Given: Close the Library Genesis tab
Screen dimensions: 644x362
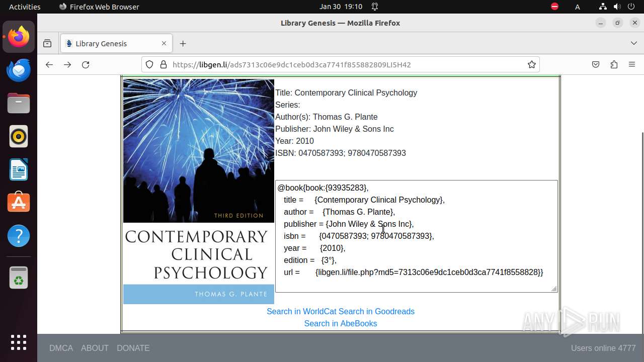Looking at the screenshot, I should [164, 43].
